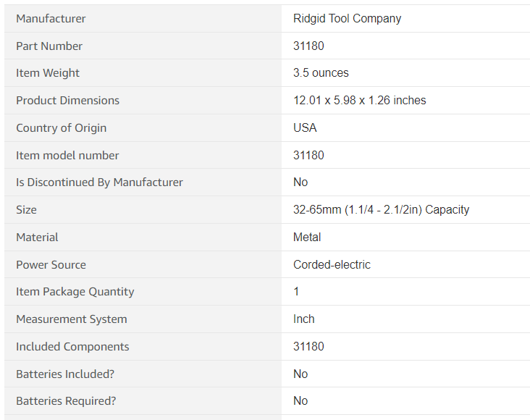The height and width of the screenshot is (420, 530).
Task: Click the 3.5 ounces value
Action: tap(321, 73)
